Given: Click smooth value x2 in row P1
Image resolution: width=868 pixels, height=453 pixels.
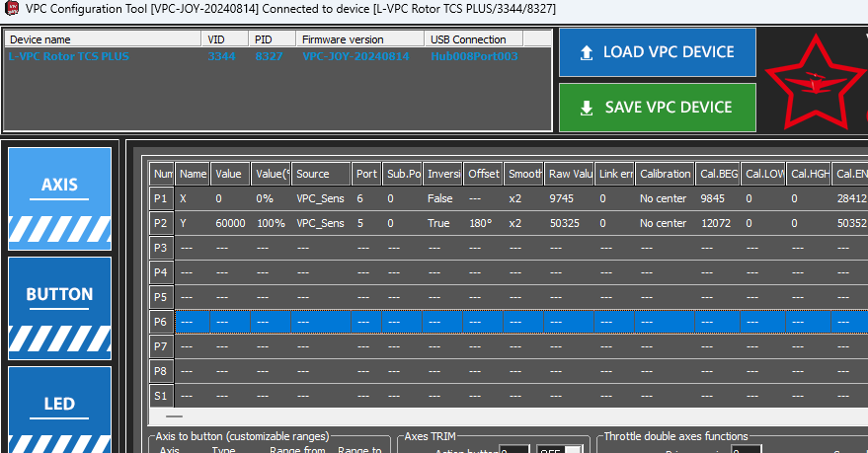Looking at the screenshot, I should click(515, 198).
